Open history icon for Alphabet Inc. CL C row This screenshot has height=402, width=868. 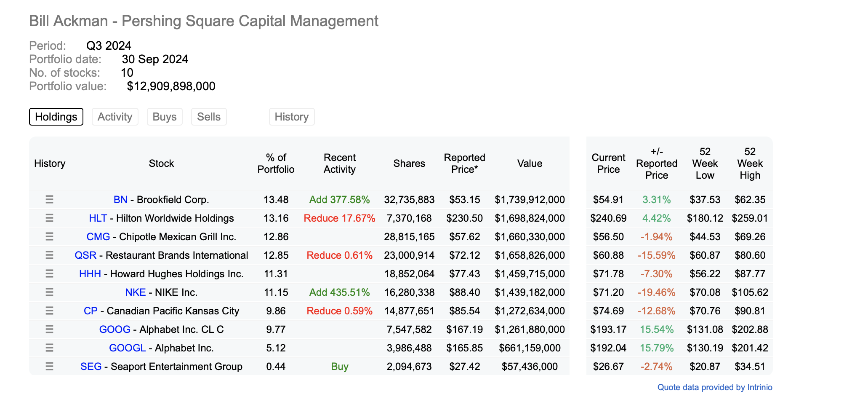pos(49,329)
